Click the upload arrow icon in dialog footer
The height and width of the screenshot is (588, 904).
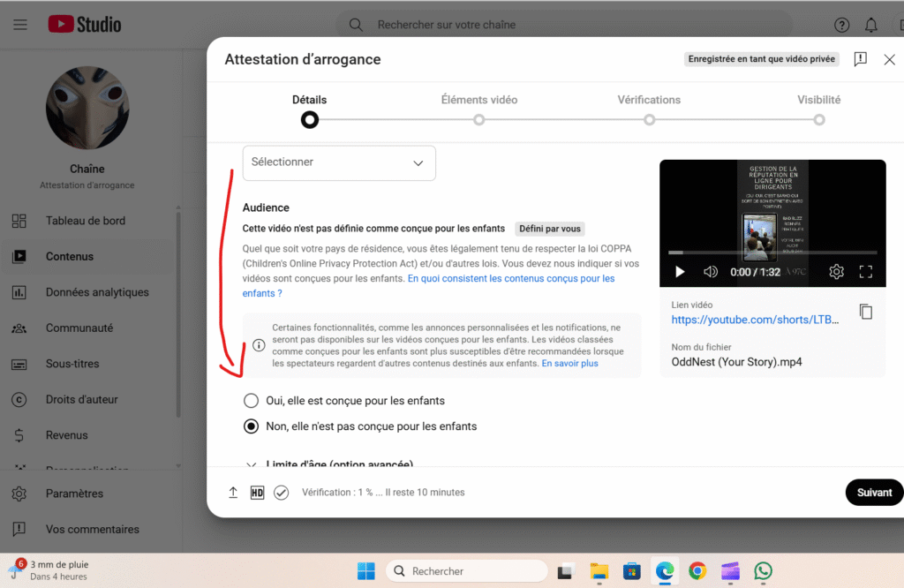point(233,492)
